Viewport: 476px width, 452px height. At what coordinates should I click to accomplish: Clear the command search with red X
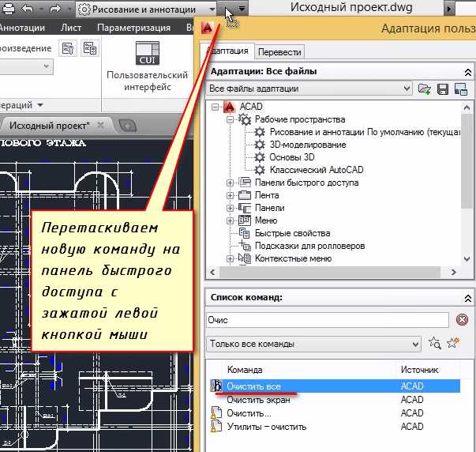[462, 320]
